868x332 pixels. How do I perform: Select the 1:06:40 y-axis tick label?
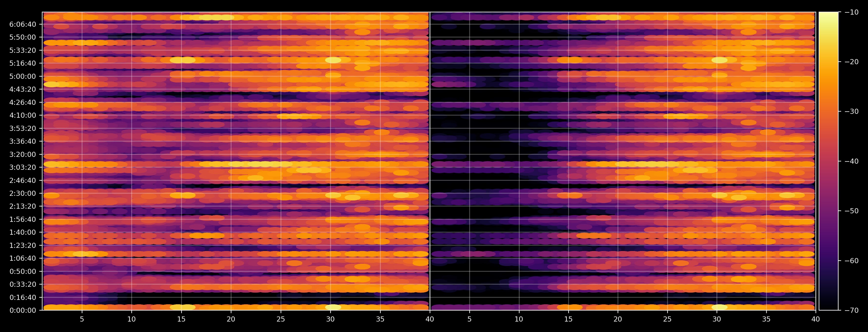[23, 258]
